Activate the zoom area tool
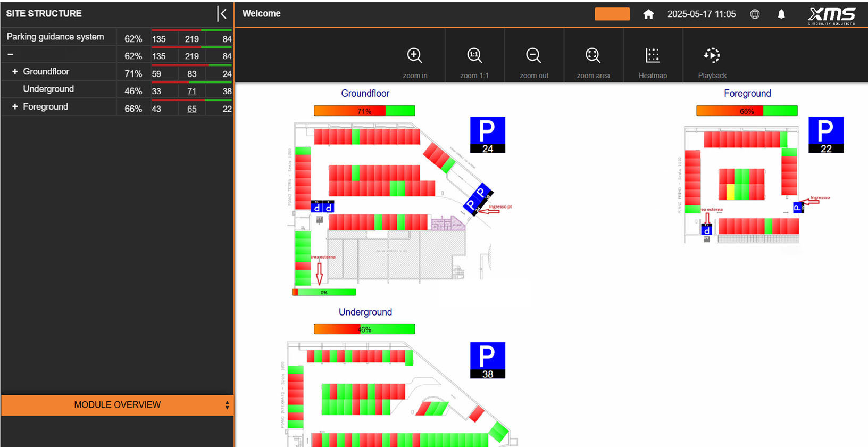This screenshot has height=447, width=868. coord(593,56)
